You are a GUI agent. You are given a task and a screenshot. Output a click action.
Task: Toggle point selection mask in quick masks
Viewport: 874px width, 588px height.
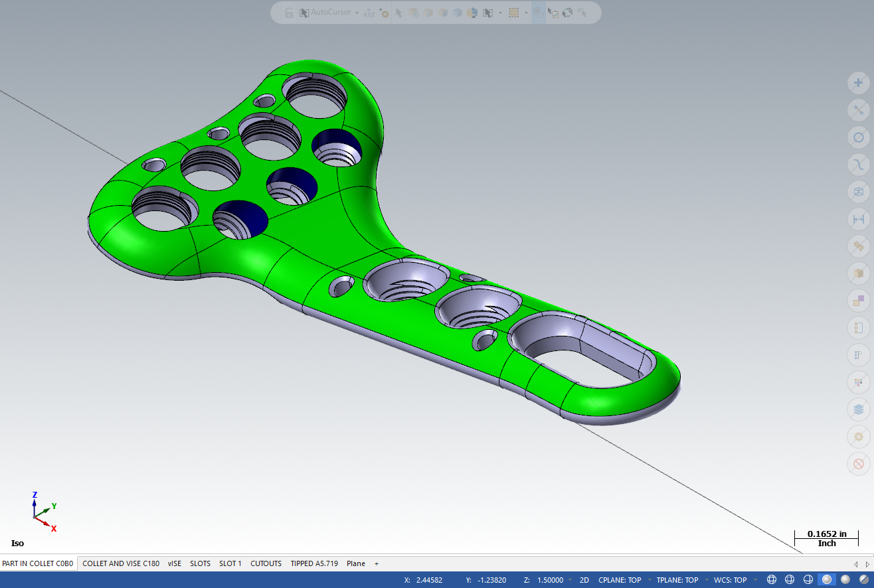tap(858, 82)
